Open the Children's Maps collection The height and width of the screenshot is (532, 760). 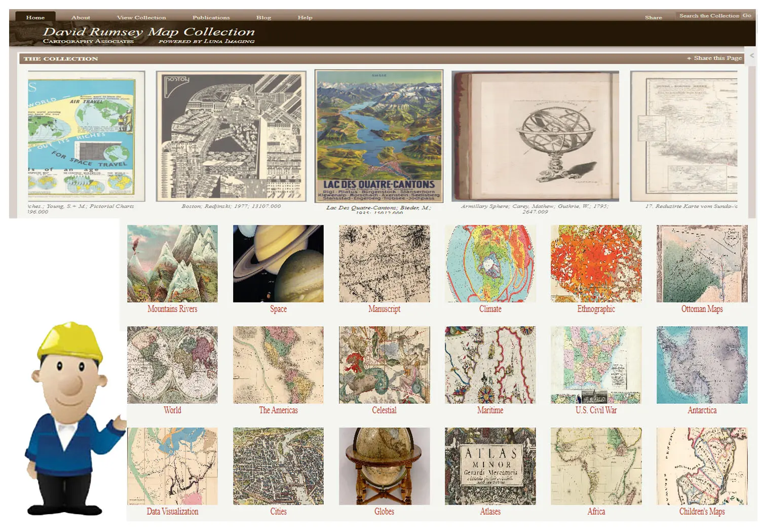pyautogui.click(x=701, y=466)
